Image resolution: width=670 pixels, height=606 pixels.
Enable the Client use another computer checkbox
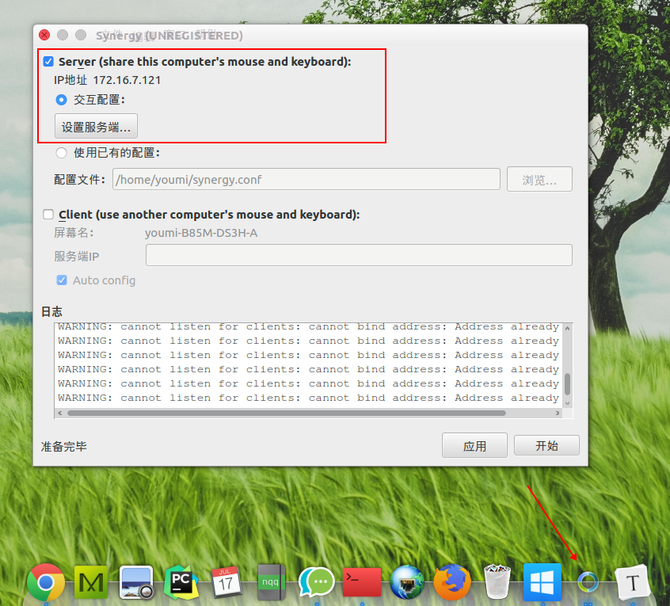click(x=48, y=214)
